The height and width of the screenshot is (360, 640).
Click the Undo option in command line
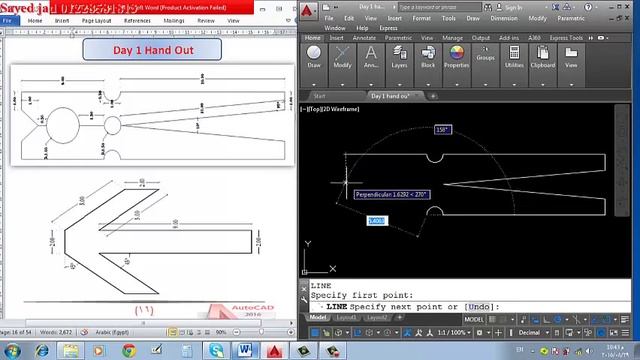pyautogui.click(x=479, y=307)
